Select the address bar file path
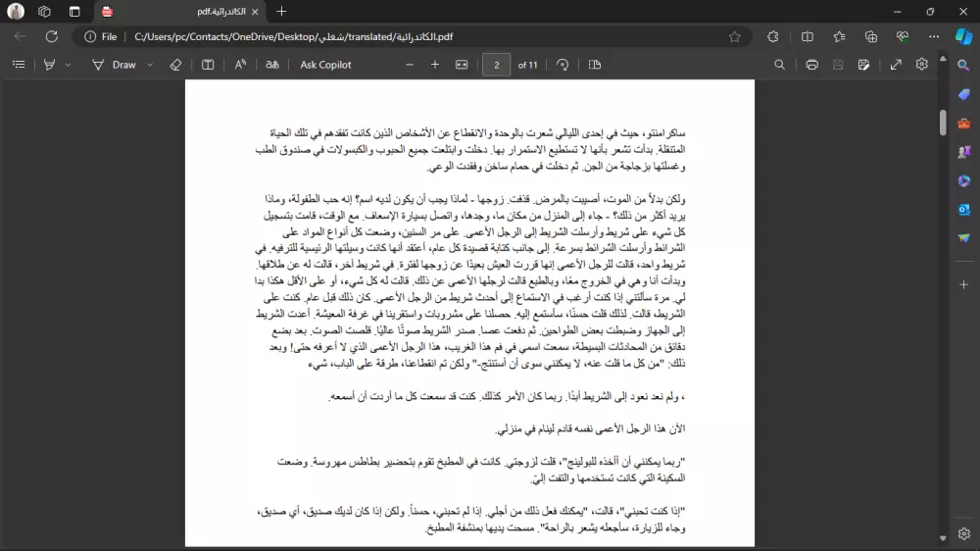This screenshot has height=551, width=980. click(294, 37)
